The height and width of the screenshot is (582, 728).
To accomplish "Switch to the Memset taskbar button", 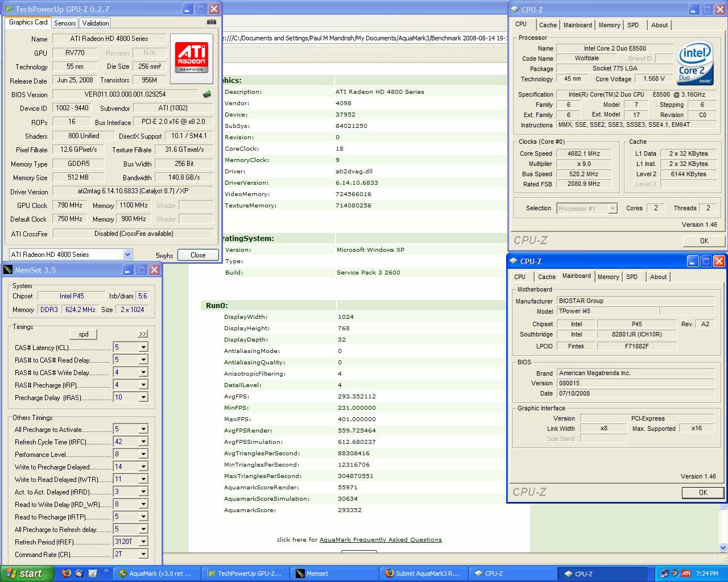I will (x=334, y=573).
